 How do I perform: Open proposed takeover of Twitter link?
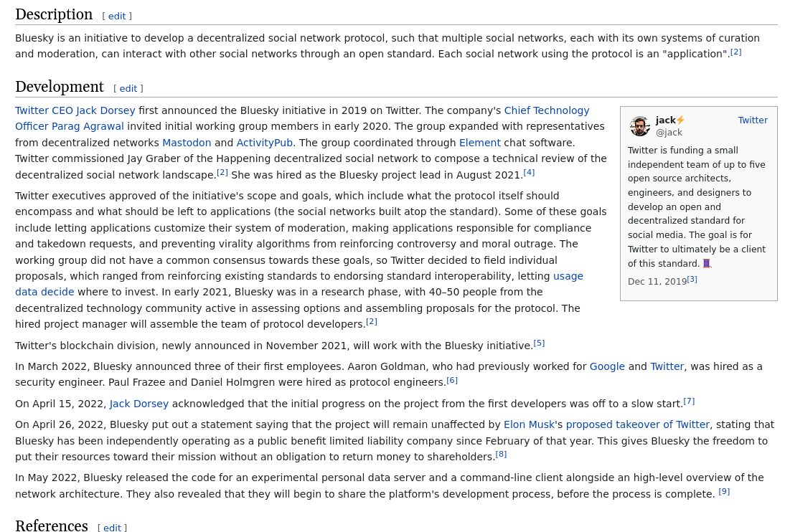[637, 424]
